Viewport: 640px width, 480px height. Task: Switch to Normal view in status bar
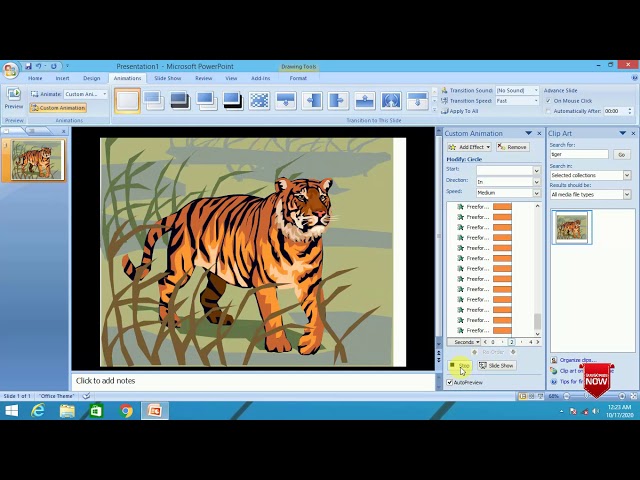point(522,396)
